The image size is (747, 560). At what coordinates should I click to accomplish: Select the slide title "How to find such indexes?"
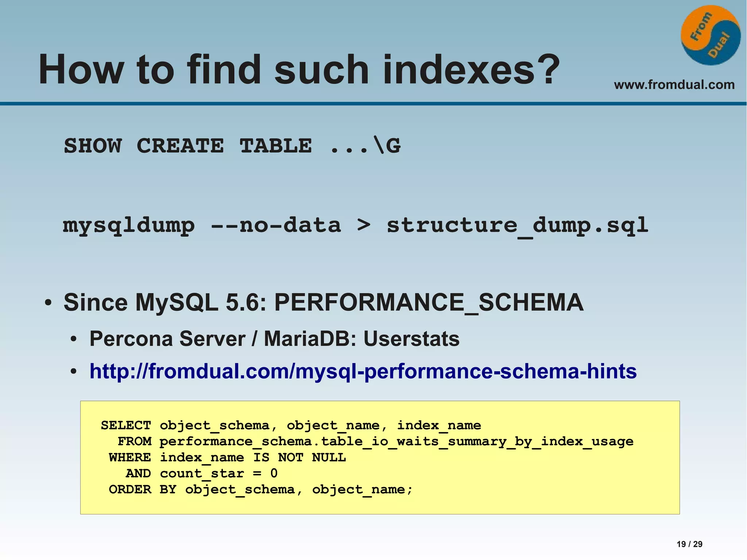pyautogui.click(x=299, y=69)
